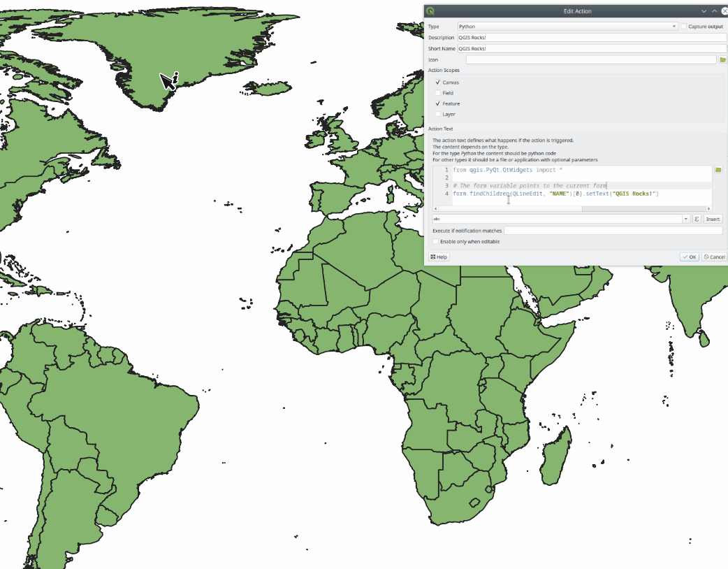Open Help for the Edit Action dialog
This screenshot has height=569, width=728.
click(439, 257)
